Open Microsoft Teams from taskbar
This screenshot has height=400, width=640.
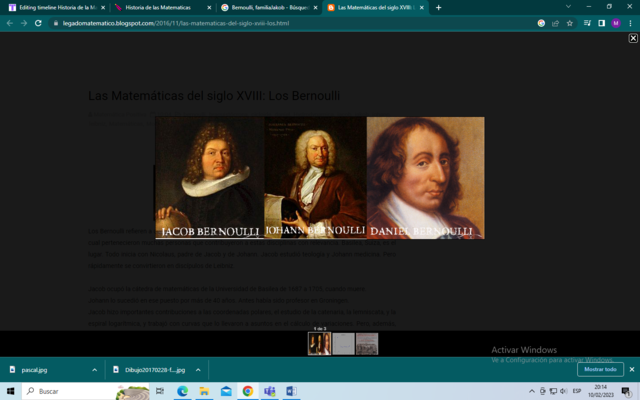269,391
